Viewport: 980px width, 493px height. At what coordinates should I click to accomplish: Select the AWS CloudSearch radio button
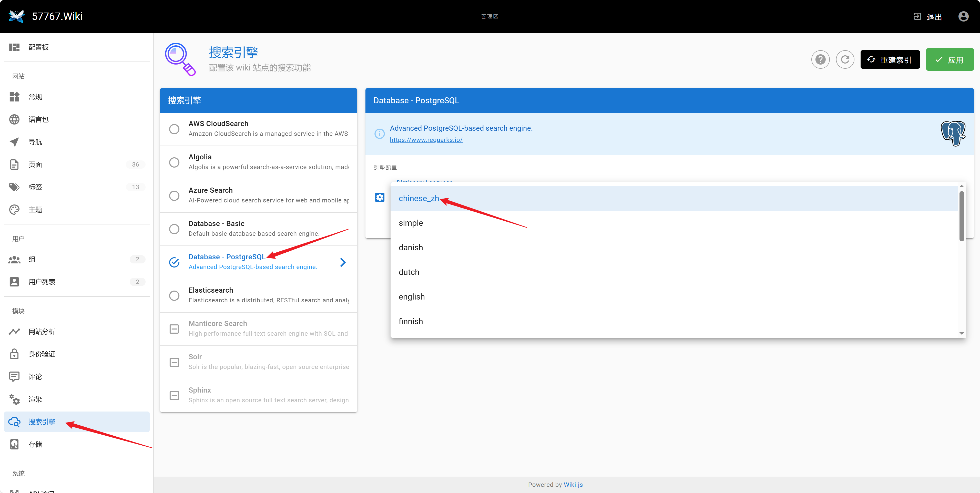[x=174, y=129]
